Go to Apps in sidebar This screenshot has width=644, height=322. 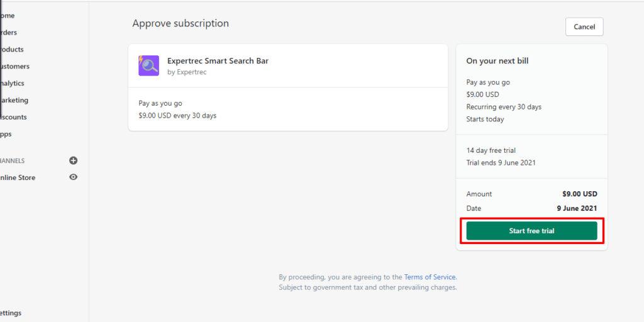coord(6,134)
